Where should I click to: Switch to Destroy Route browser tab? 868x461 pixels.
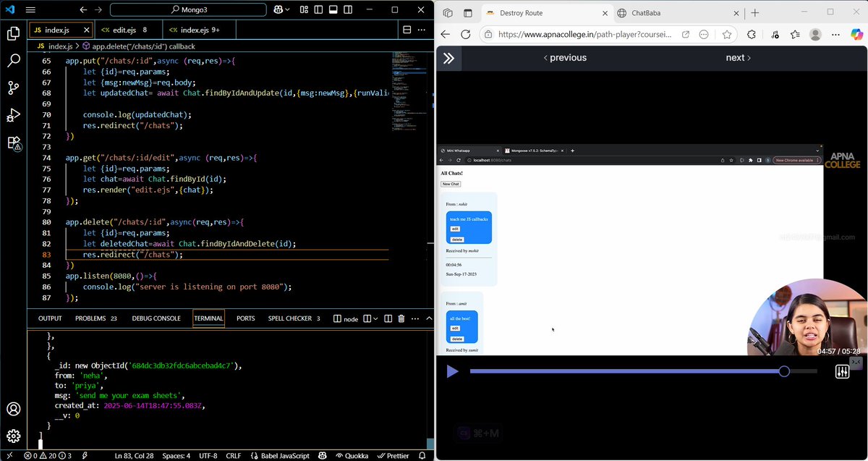[546, 13]
